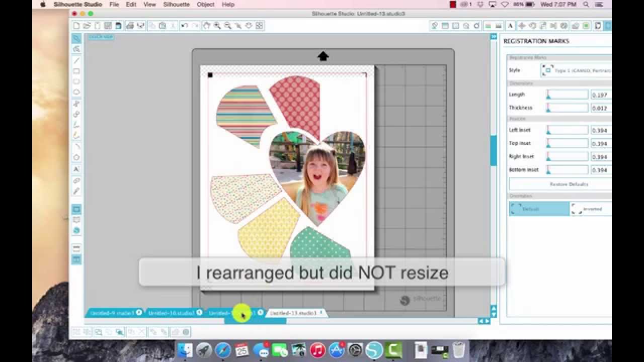The width and height of the screenshot is (644, 362).
Task: Select the Ellipse drawing tool
Action: pyautogui.click(x=76, y=92)
